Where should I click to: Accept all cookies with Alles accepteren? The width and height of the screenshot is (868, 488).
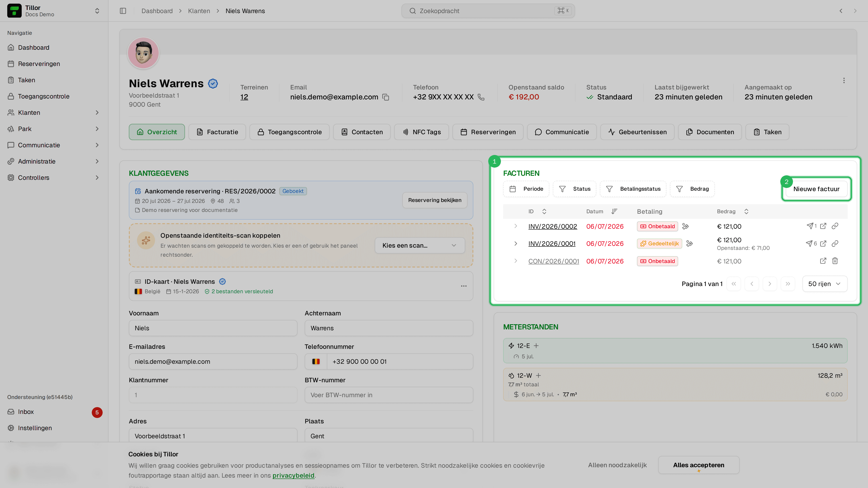click(x=698, y=465)
